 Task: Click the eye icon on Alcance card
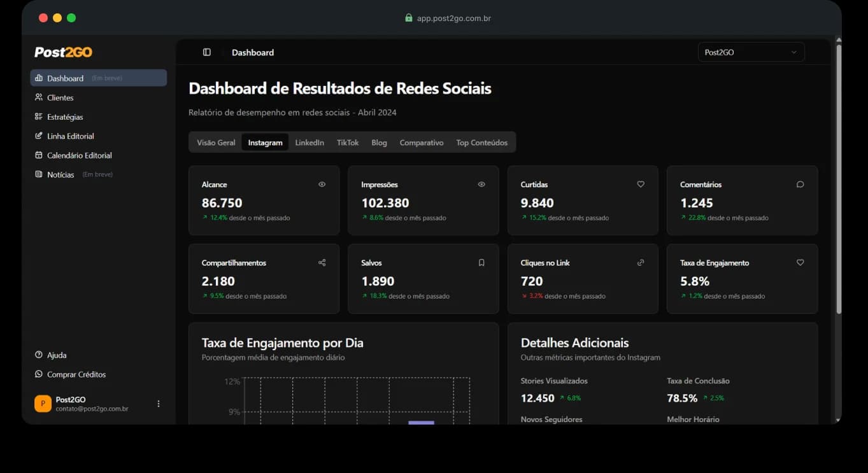coord(322,184)
